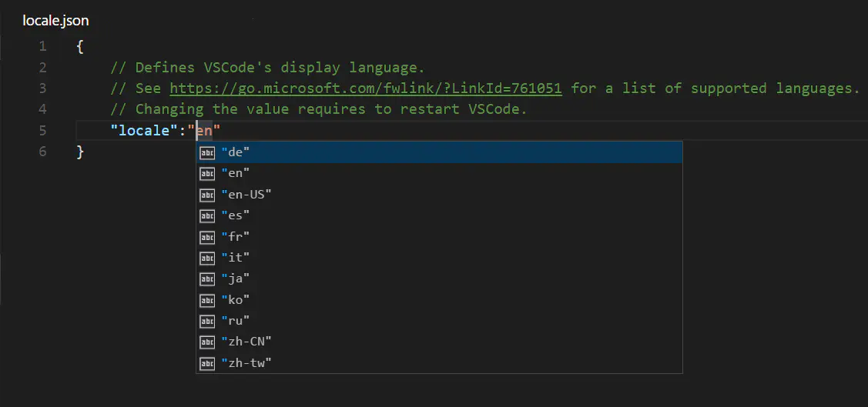Screen dimensions: 868x407
Task: Select the "zh-CN" suggestion
Action: tap(440, 342)
